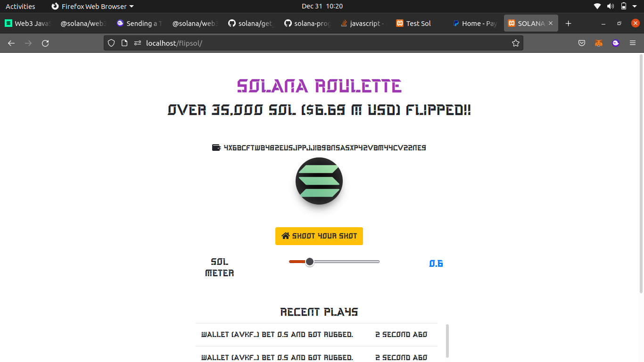Save page to Pocket

click(582, 43)
